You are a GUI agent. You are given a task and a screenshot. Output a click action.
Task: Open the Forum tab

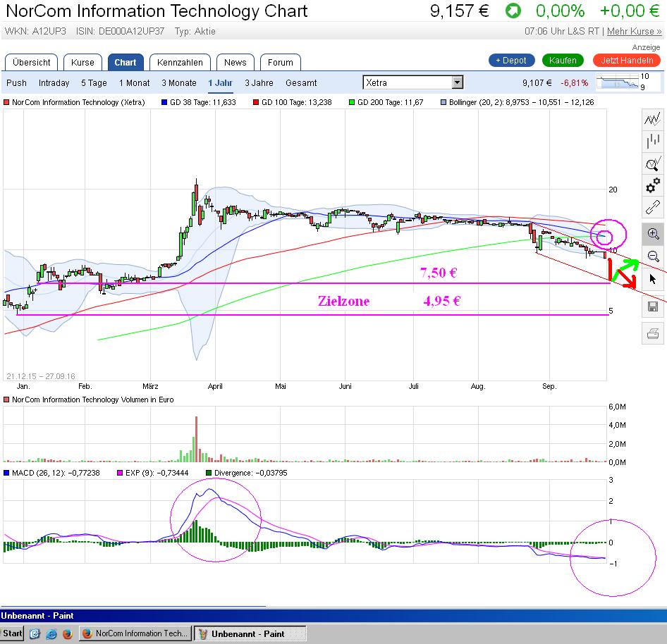[x=281, y=63]
